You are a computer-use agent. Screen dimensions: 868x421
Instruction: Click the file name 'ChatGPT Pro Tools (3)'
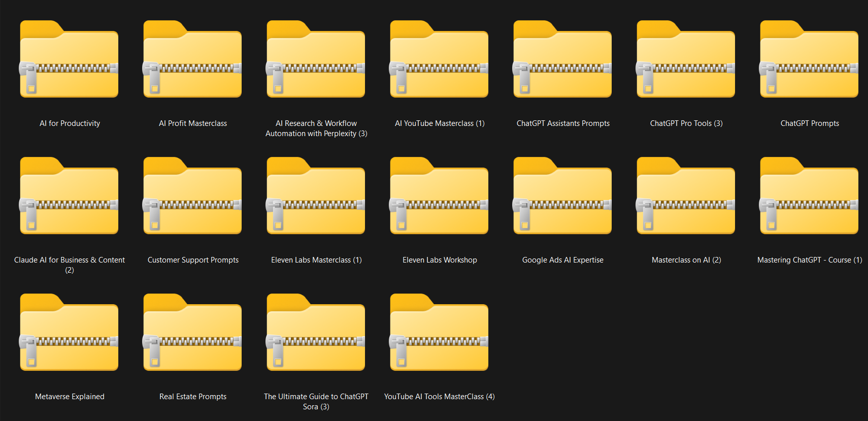pos(686,123)
